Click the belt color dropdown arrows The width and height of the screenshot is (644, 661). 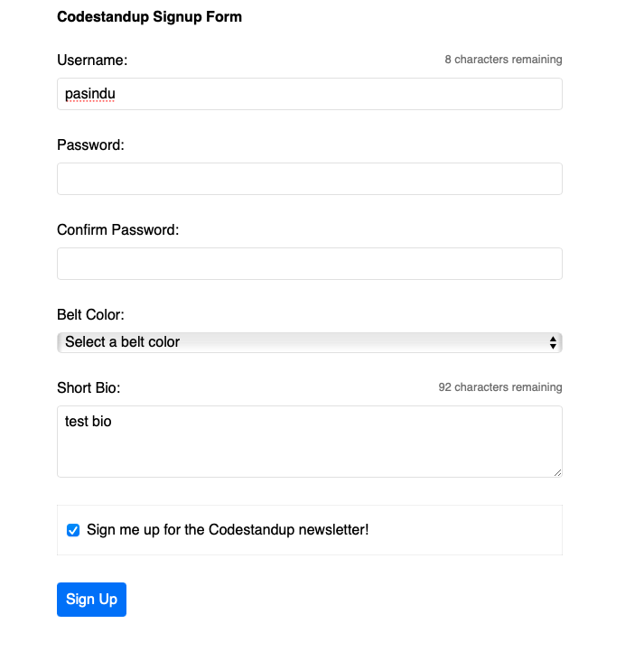point(553,342)
